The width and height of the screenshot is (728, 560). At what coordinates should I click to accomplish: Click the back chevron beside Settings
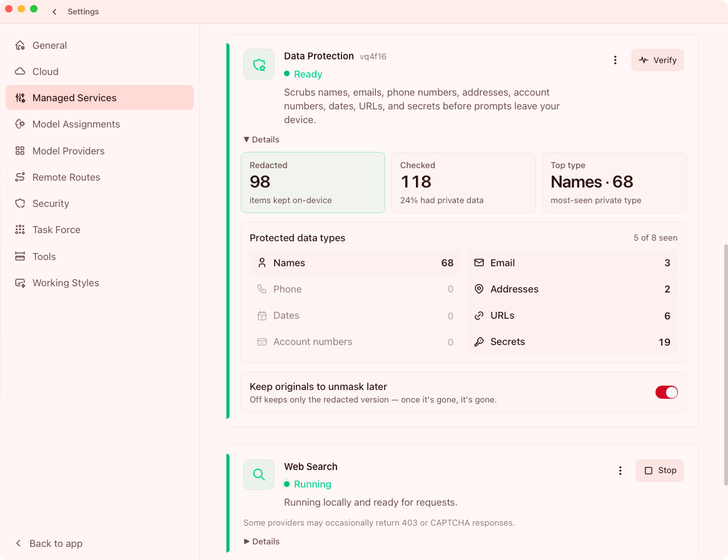pyautogui.click(x=54, y=12)
